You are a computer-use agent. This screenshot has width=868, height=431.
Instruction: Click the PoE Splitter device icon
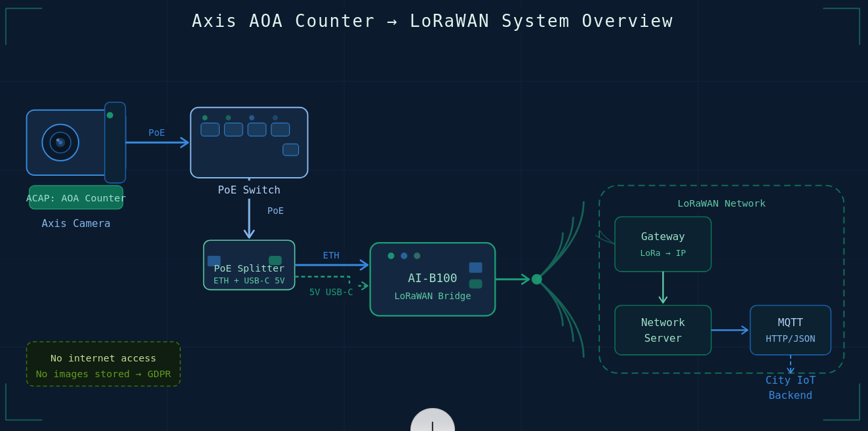click(249, 265)
